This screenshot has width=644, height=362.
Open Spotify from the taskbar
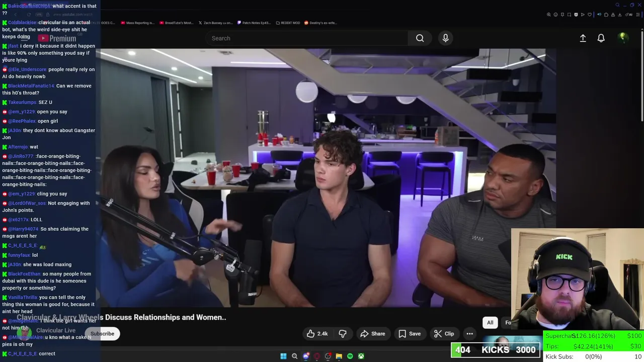(350, 356)
